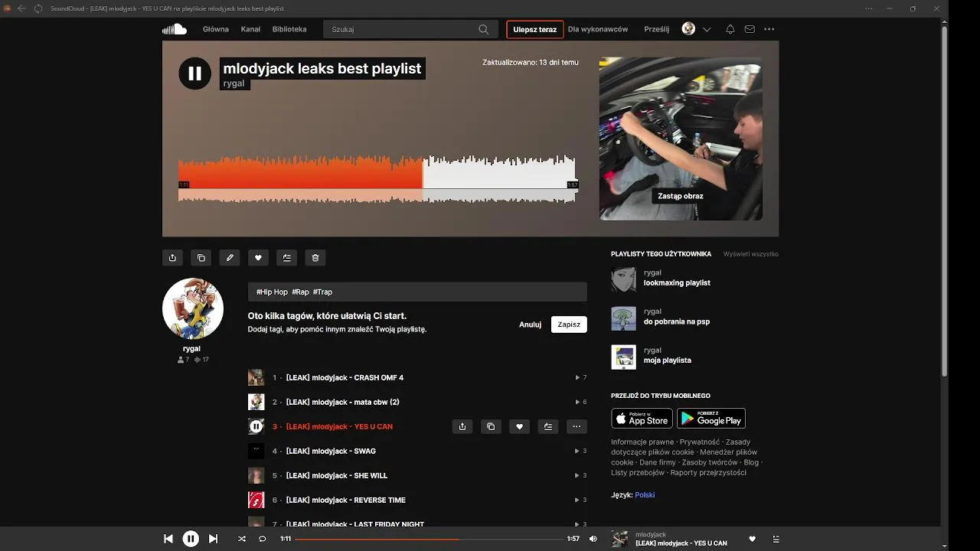Click the tags field with #Hip Hop #Rap #Trap
This screenshot has height=551, width=980.
coord(417,292)
